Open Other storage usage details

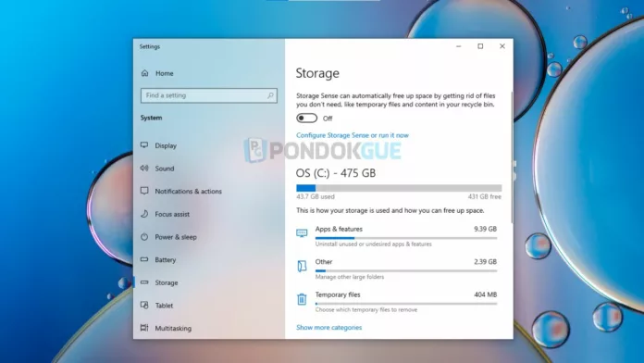point(397,269)
